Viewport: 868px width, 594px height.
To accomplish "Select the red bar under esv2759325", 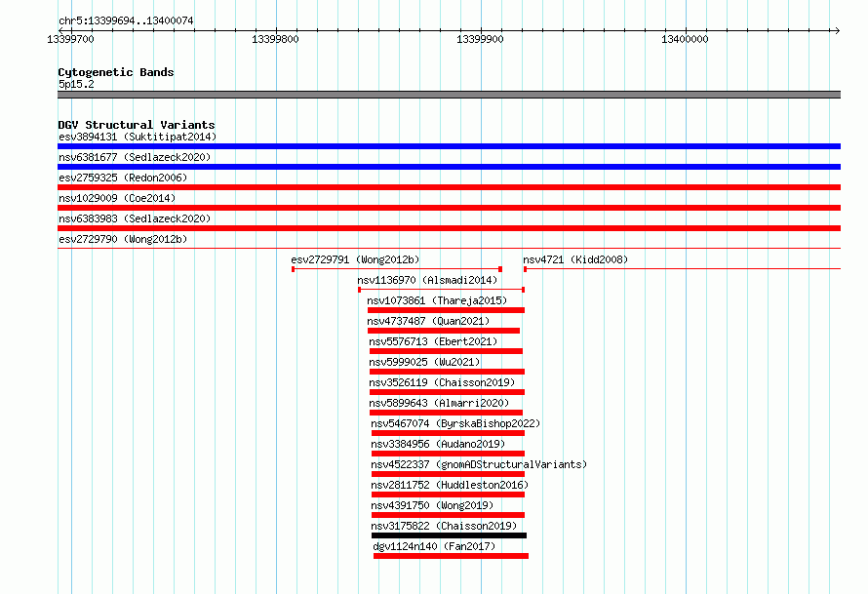I will [449, 187].
